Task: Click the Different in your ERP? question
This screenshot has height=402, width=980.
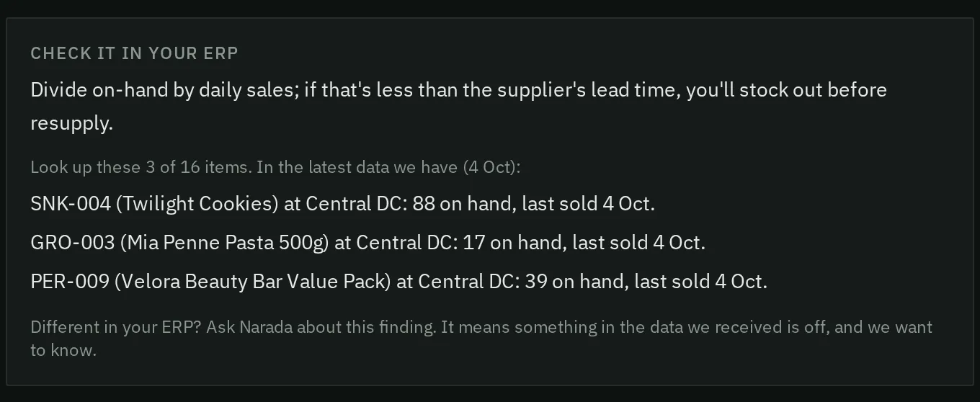Action: (x=117, y=327)
